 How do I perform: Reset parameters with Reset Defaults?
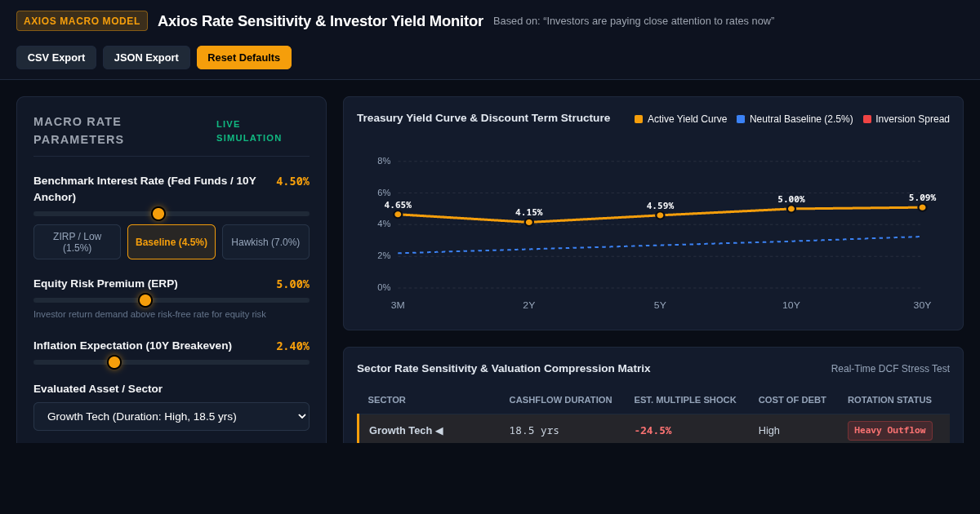[244, 58]
